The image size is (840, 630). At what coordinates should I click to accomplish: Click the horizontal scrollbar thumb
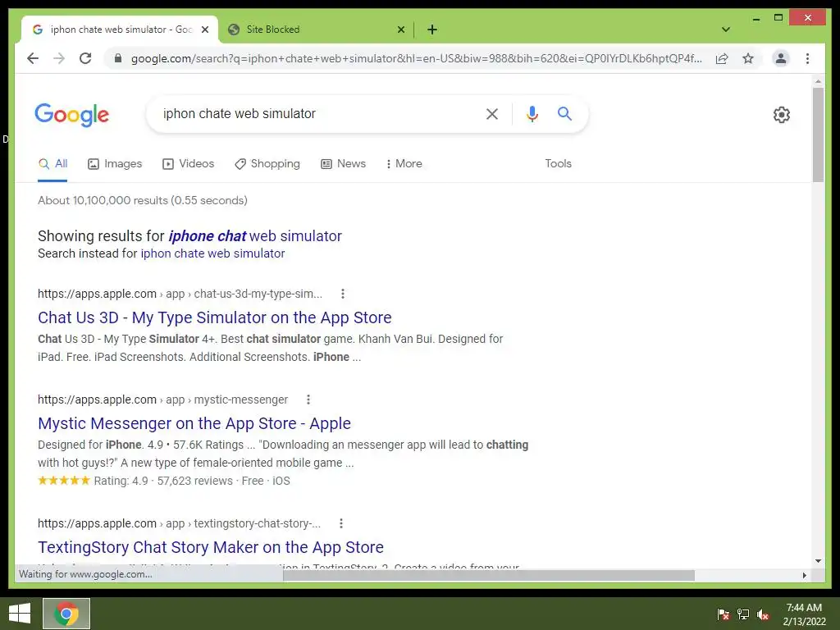(489, 575)
